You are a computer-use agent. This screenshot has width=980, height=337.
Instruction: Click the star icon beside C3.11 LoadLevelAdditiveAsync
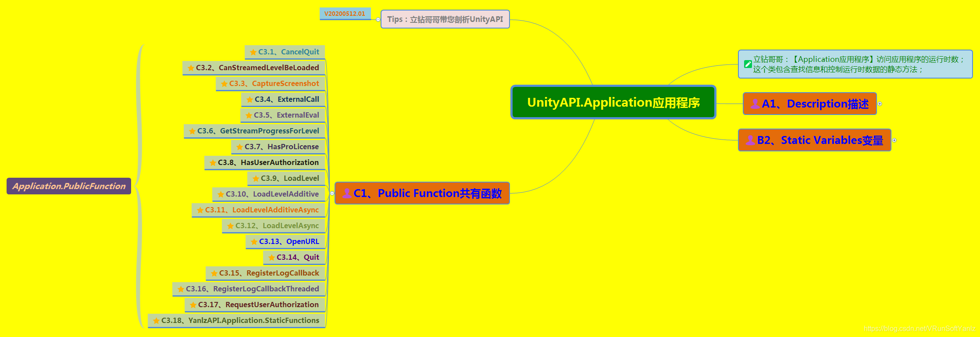click(x=200, y=210)
